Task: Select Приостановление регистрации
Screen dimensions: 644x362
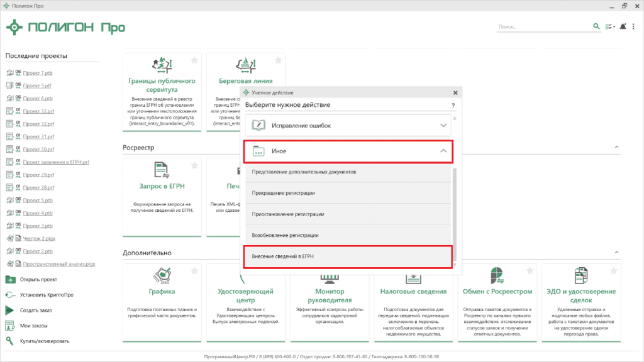Action: coord(348,214)
